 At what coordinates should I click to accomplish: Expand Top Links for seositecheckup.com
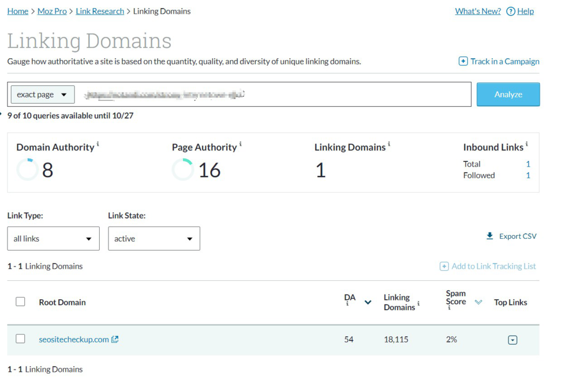tap(512, 340)
